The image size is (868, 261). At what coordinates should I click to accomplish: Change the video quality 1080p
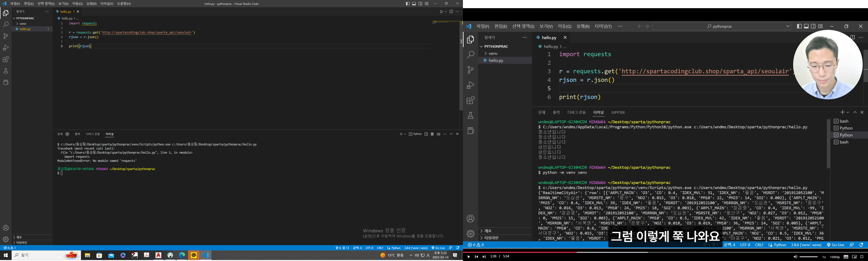tap(835, 257)
